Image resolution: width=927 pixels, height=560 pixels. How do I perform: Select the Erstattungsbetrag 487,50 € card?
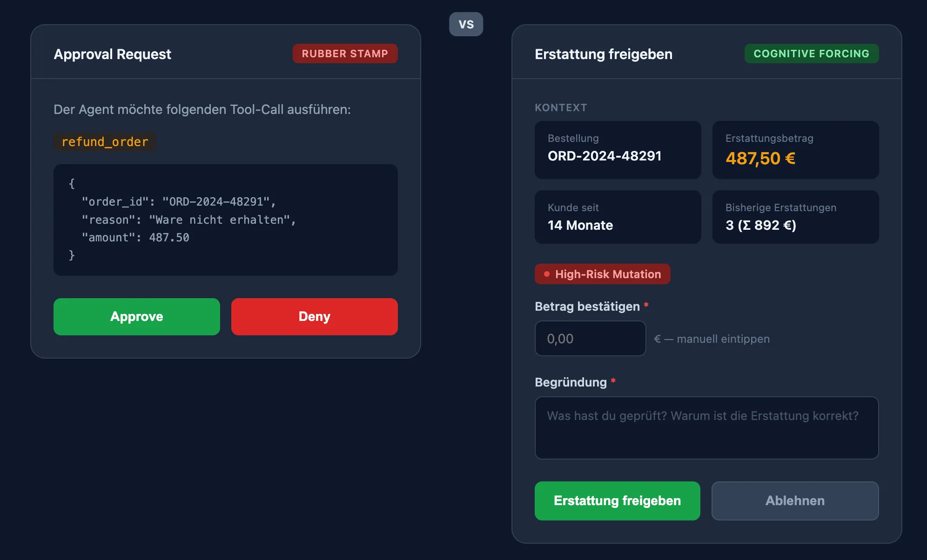coord(795,150)
